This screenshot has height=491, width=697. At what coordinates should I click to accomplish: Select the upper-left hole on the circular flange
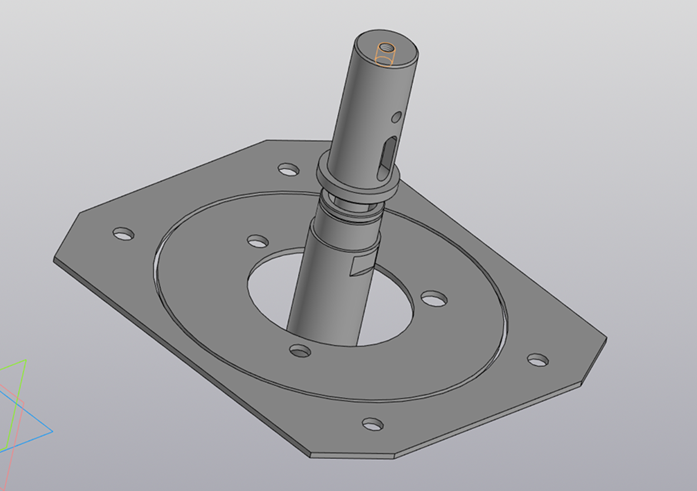(x=257, y=242)
